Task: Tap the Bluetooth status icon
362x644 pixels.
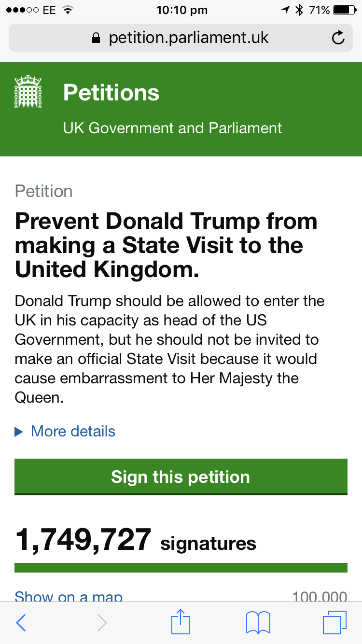Action: (300, 10)
